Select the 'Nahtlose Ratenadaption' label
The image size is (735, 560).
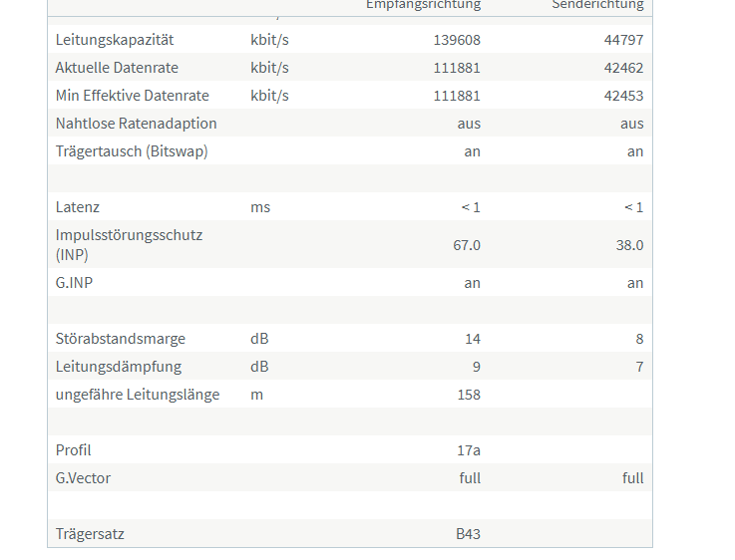(136, 124)
